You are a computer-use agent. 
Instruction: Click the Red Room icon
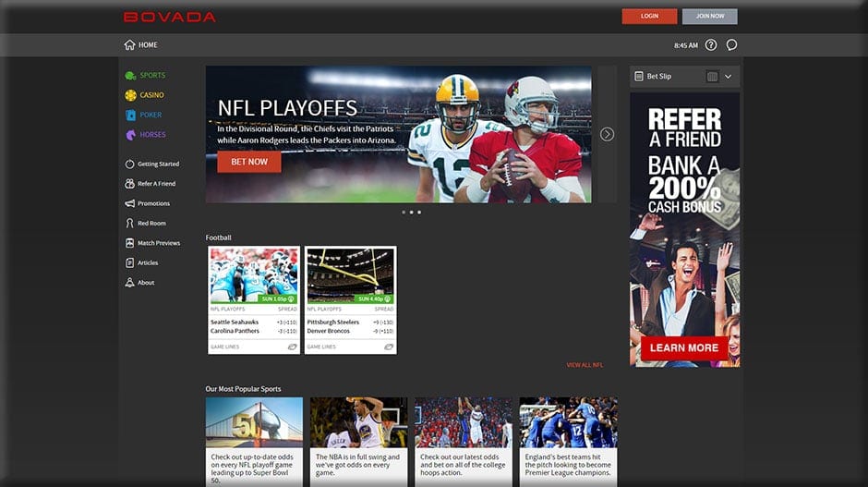click(x=129, y=223)
